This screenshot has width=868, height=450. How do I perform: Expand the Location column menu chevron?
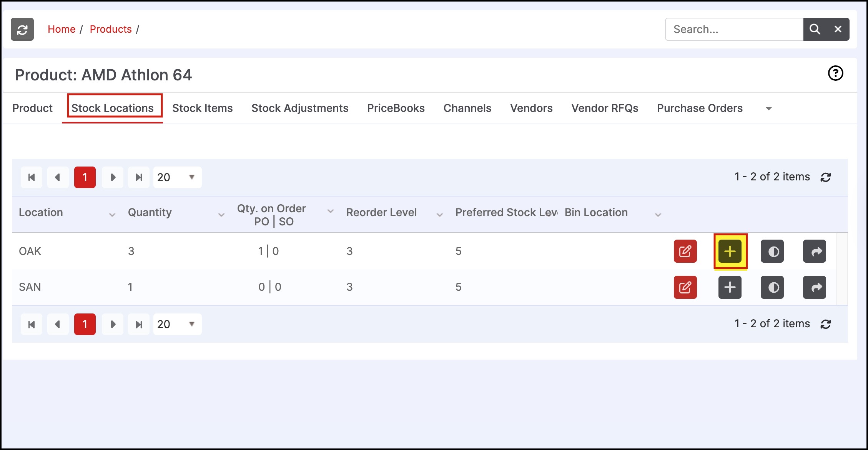click(112, 215)
